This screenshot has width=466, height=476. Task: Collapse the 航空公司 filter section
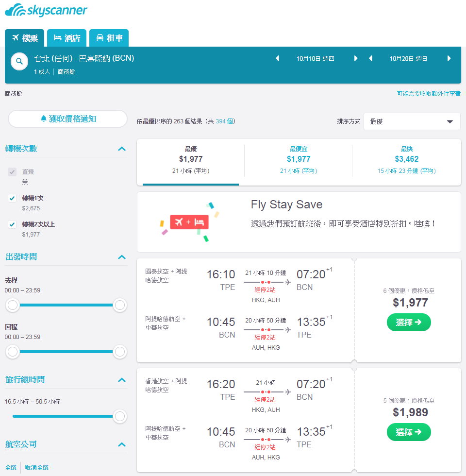pyautogui.click(x=122, y=445)
